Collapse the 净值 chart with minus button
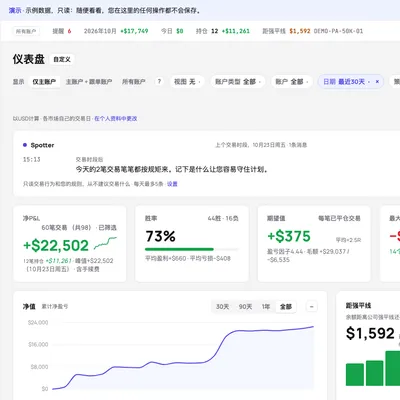The height and width of the screenshot is (400, 400). 312,307
